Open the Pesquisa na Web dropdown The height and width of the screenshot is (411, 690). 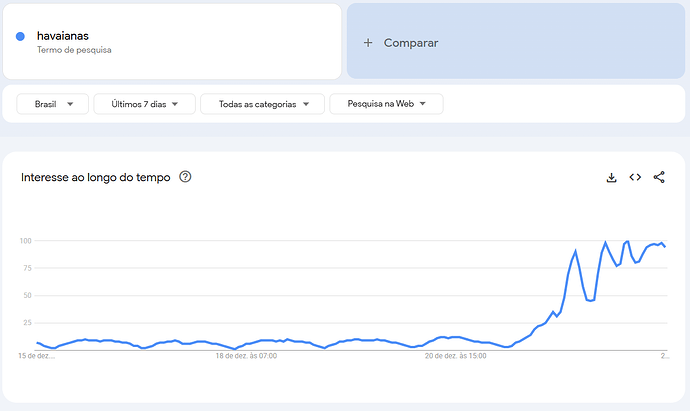coord(386,104)
